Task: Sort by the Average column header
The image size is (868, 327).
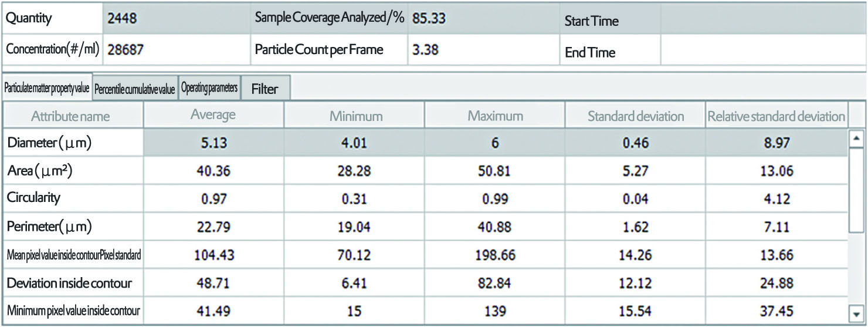Action: [x=213, y=115]
